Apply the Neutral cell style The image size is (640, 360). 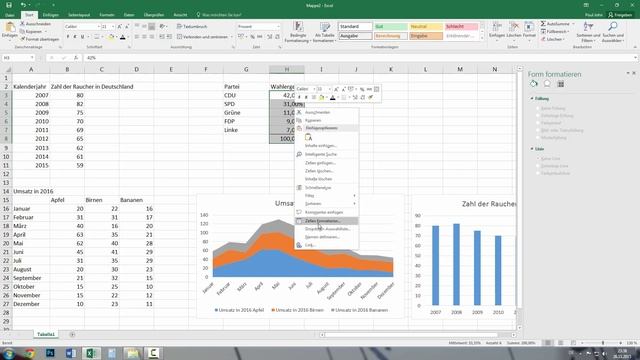tap(426, 27)
